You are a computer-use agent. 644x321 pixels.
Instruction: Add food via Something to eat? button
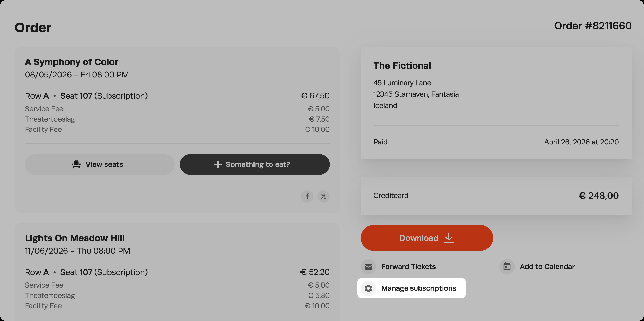click(x=255, y=164)
